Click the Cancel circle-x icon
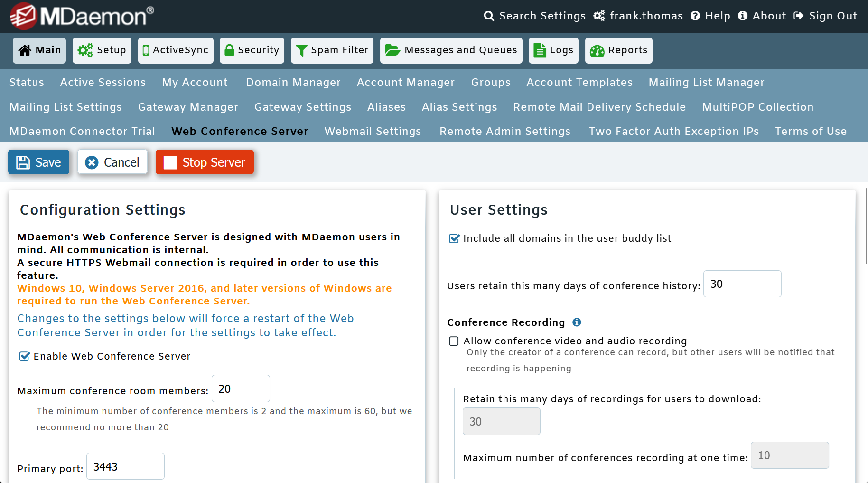Viewport: 868px width, 483px height. pos(92,162)
